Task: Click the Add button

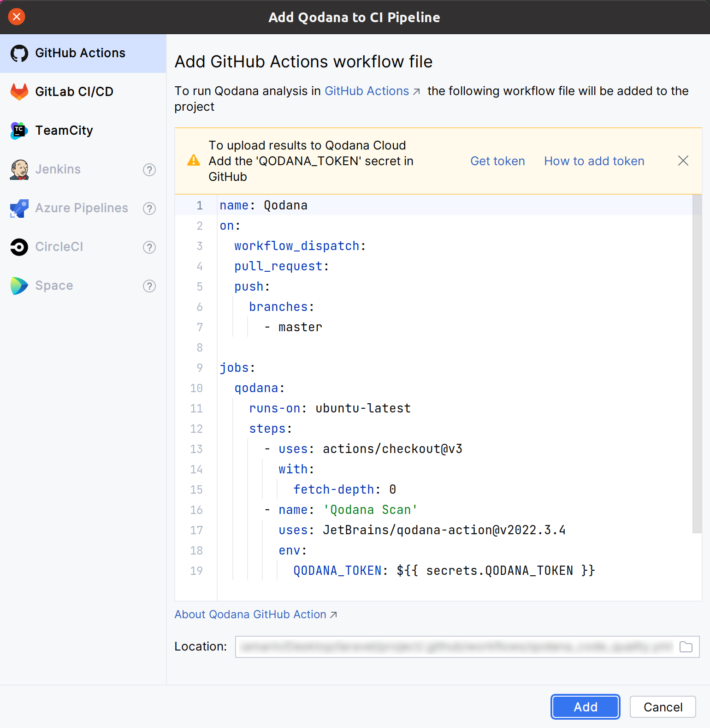Action: 586,707
